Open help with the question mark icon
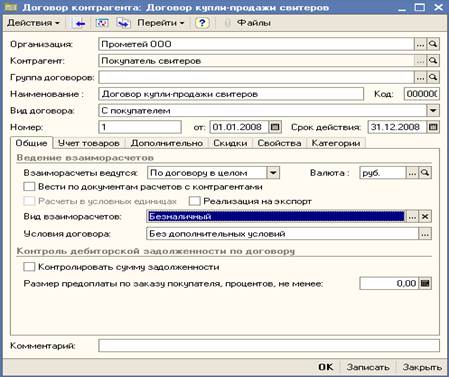 [x=202, y=23]
